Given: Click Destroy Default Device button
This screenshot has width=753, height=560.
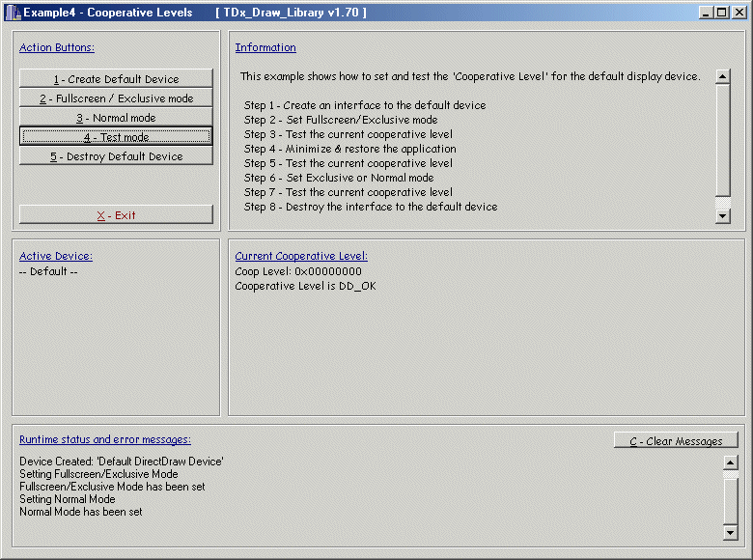Looking at the screenshot, I should [x=116, y=156].
